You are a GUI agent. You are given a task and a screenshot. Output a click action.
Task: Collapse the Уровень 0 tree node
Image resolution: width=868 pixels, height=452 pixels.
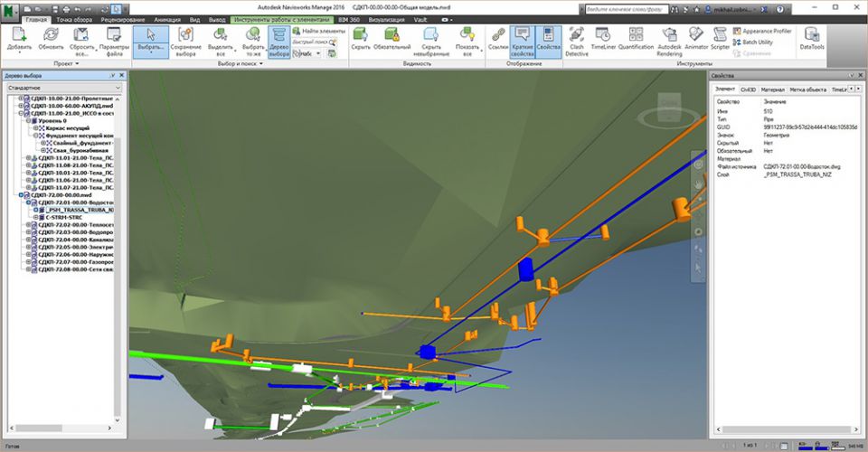(29, 120)
